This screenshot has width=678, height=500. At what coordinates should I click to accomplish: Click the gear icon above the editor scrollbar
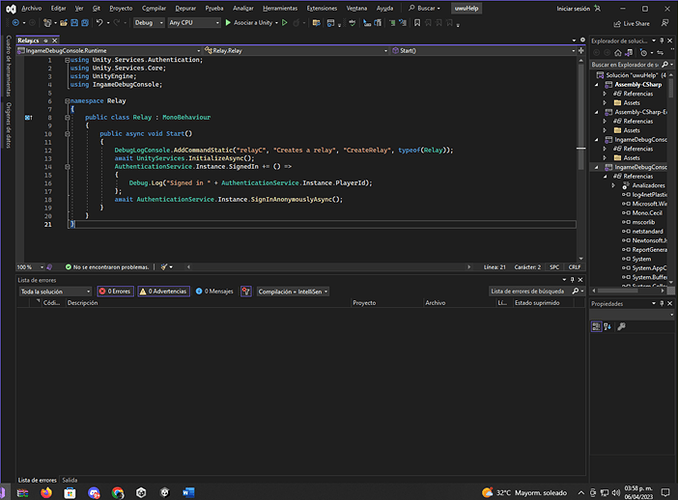(x=582, y=40)
